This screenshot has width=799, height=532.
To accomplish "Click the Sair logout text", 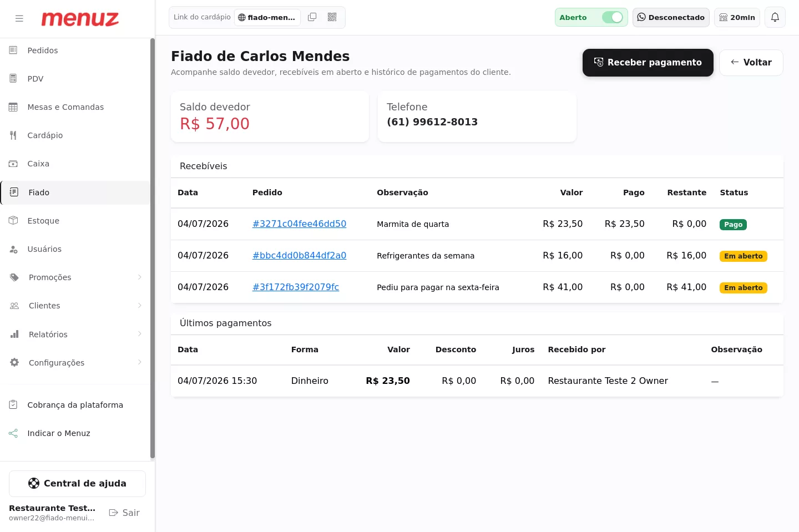I will [x=131, y=513].
